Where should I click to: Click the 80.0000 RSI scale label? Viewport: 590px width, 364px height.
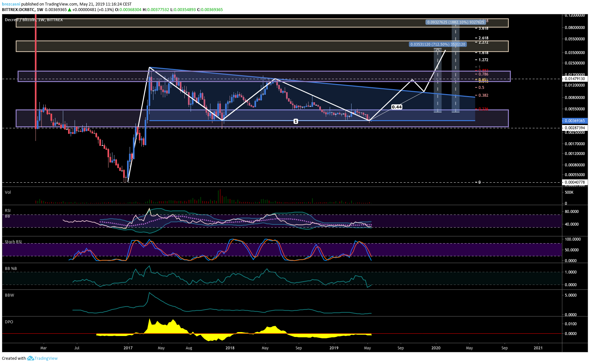[572, 211]
